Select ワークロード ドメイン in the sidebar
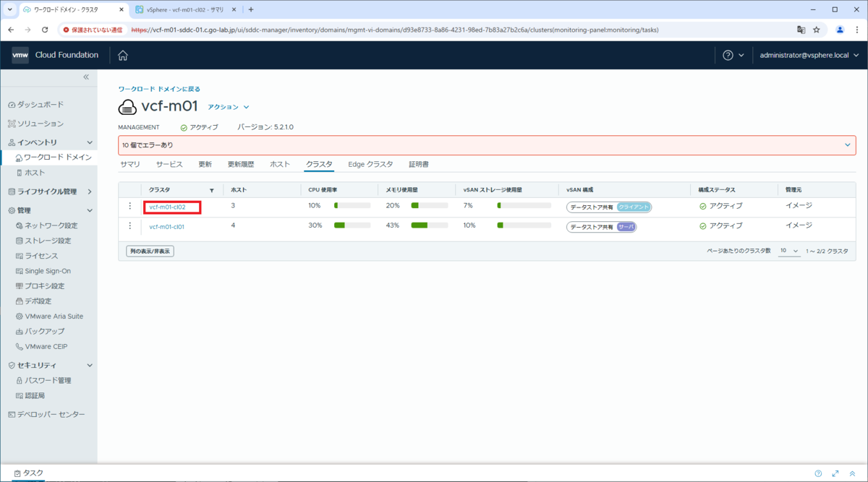This screenshot has height=482, width=868. click(53, 157)
